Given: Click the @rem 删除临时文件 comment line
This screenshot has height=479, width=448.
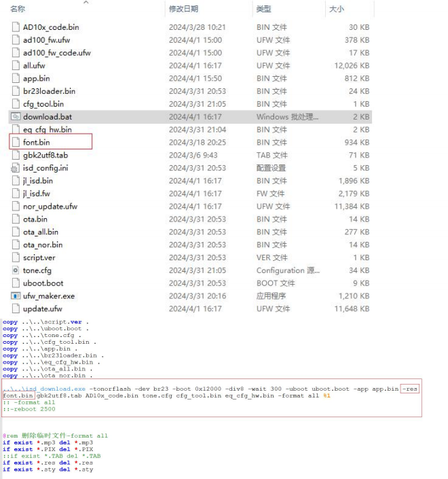Looking at the screenshot, I should point(55,436).
